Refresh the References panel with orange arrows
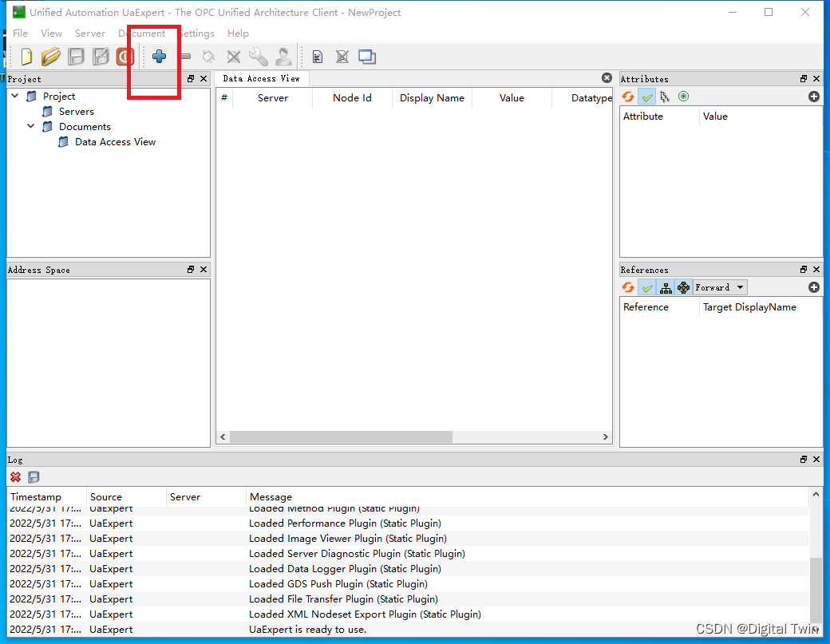The image size is (830, 644). click(628, 287)
